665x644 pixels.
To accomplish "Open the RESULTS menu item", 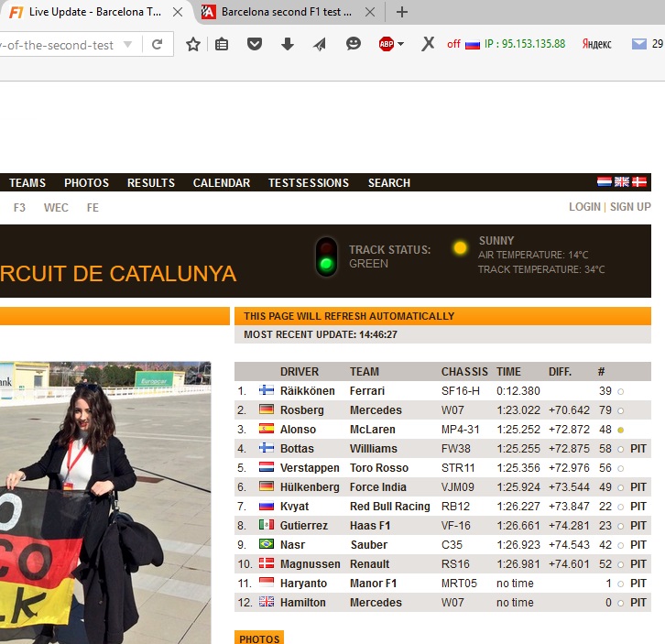I will [x=151, y=183].
